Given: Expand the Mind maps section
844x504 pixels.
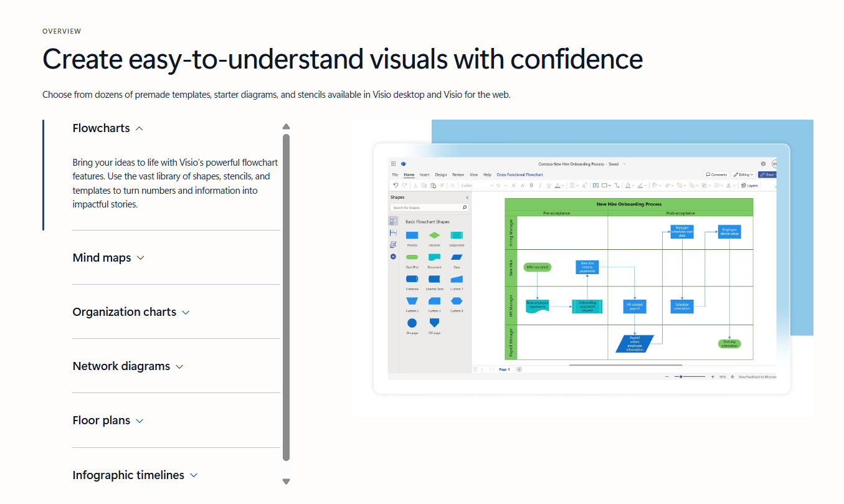Looking at the screenshot, I should click(x=109, y=258).
